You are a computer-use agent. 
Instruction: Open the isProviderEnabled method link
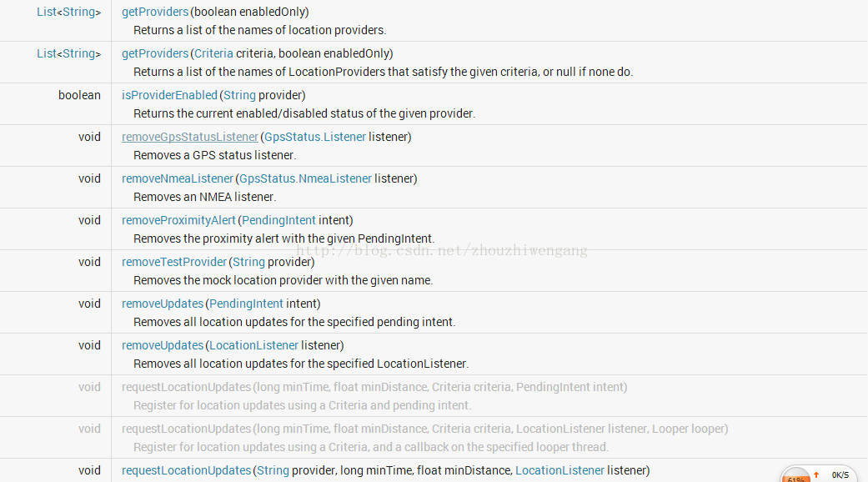pos(169,95)
